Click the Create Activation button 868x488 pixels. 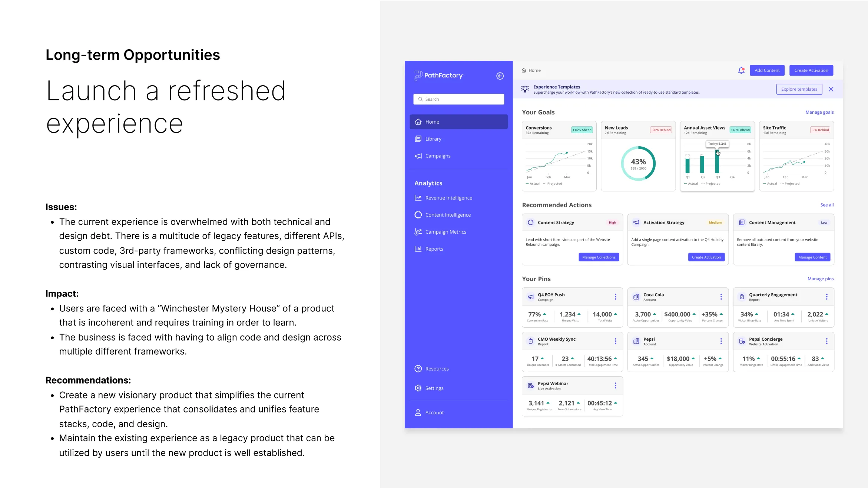pos(812,70)
